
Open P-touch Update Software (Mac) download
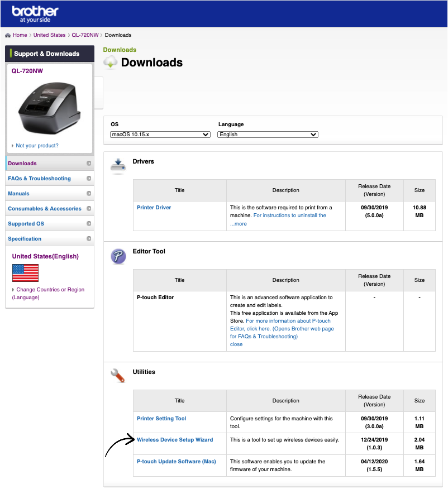tap(177, 462)
